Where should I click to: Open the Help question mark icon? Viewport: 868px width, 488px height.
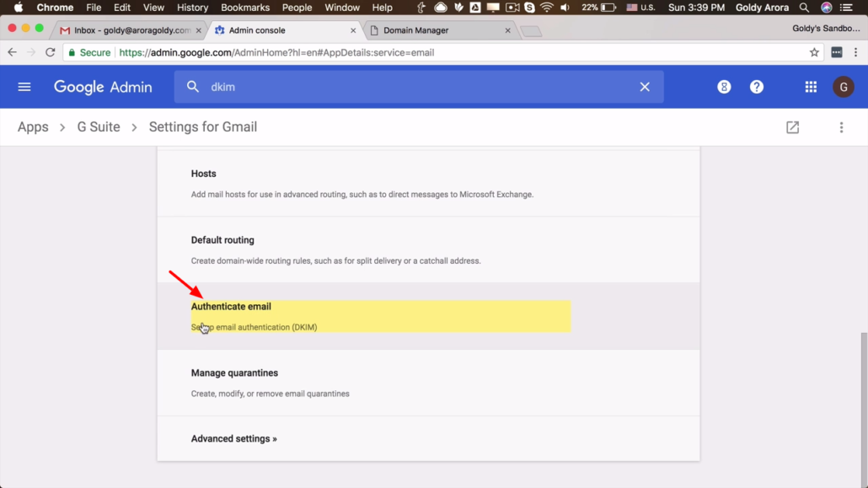click(756, 87)
